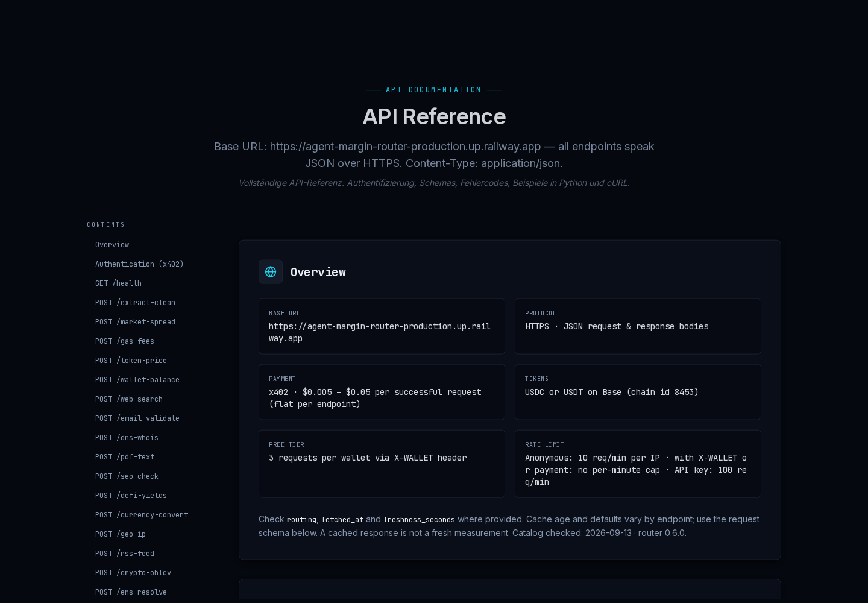This screenshot has width=868, height=603.
Task: Select POST /pdf-text entry
Action: 125,457
